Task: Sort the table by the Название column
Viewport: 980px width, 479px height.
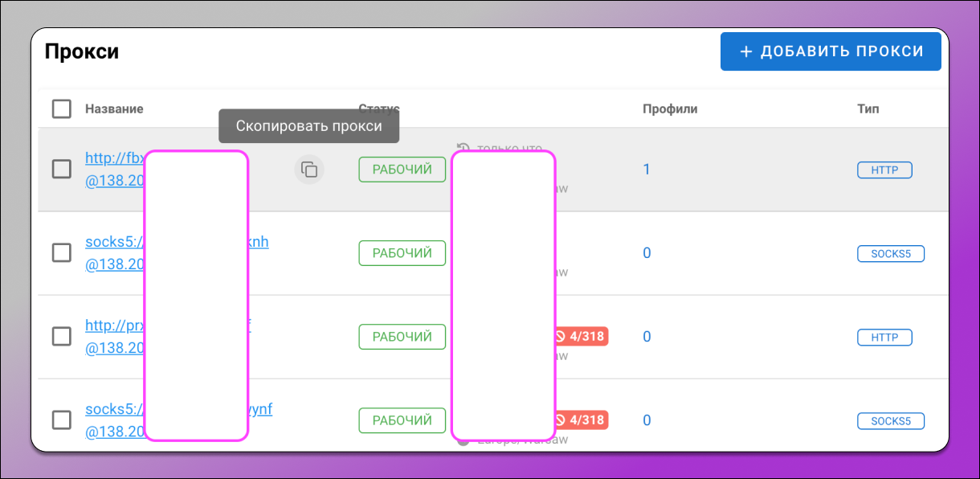Action: coord(113,108)
